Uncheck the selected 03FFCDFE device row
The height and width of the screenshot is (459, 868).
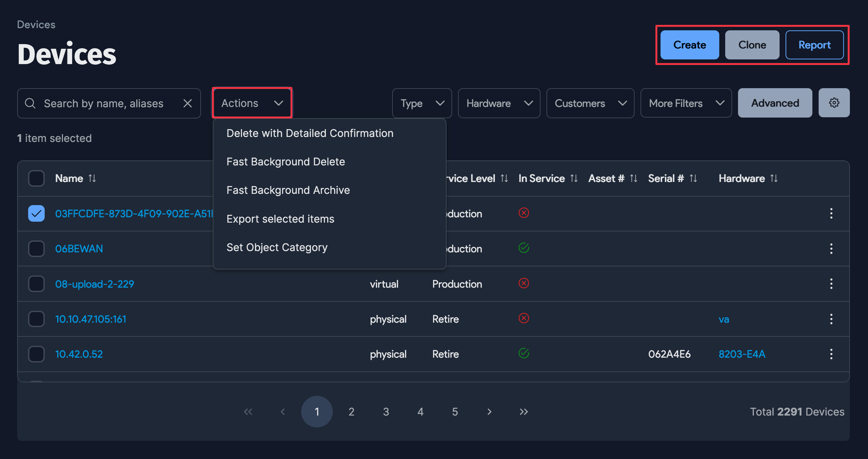[36, 213]
